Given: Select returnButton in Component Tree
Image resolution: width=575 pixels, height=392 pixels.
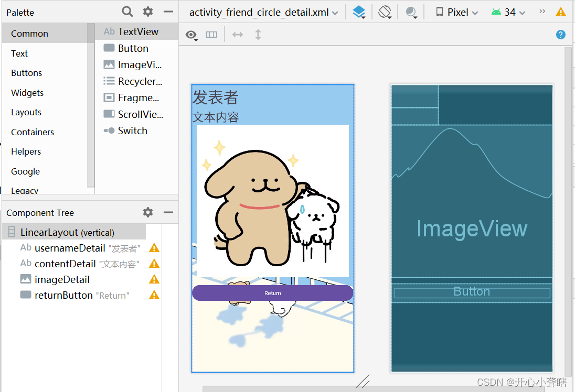Looking at the screenshot, I should [x=75, y=295].
